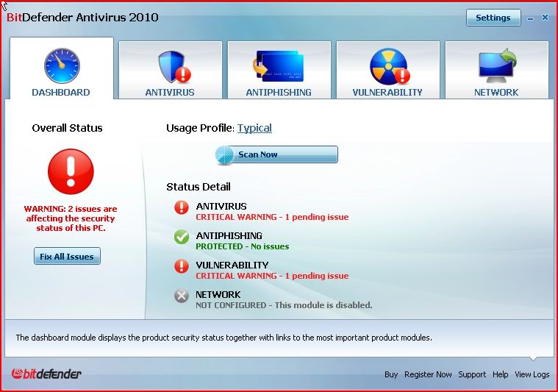The width and height of the screenshot is (558, 392).
Task: Open the VULNERABILITY tab label
Action: pos(387,93)
